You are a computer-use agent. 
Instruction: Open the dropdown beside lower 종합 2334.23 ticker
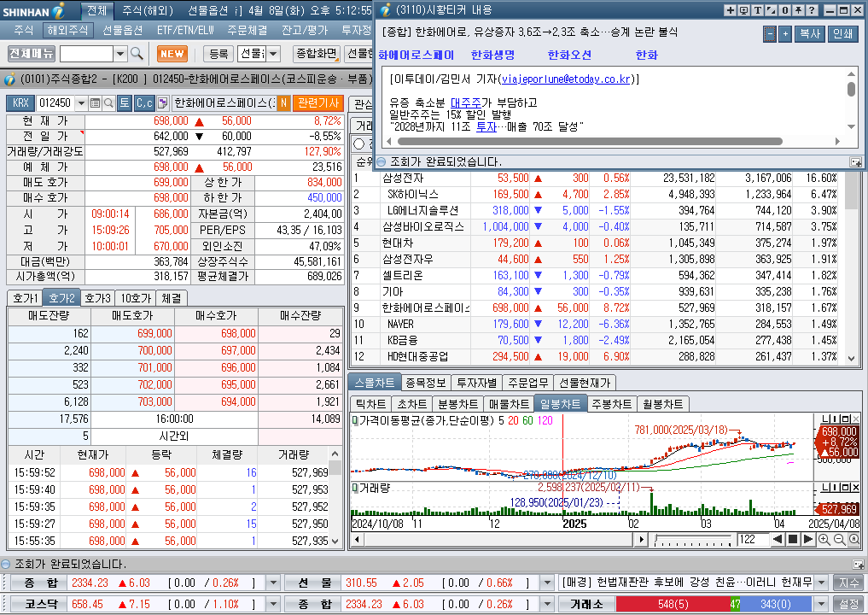(547, 604)
